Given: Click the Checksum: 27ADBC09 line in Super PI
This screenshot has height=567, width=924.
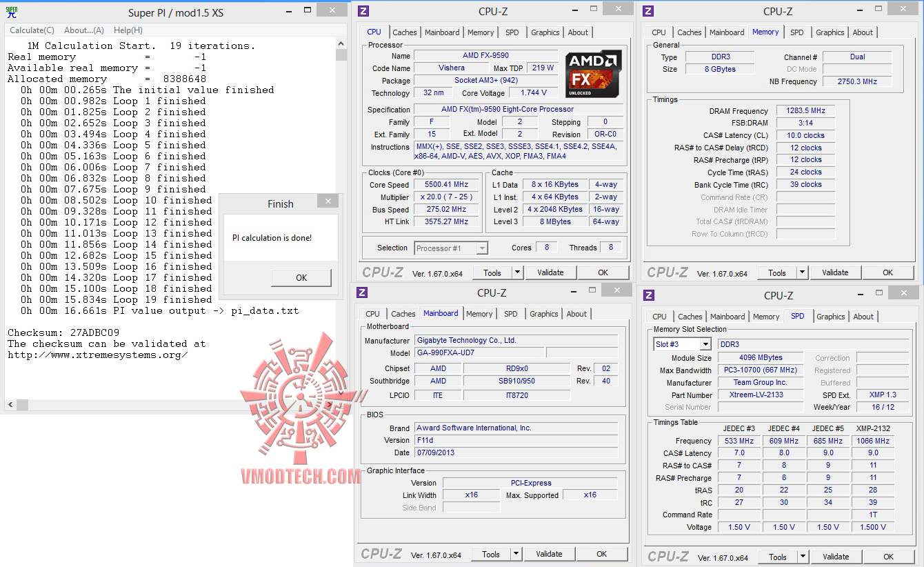Looking at the screenshot, I should tap(63, 332).
